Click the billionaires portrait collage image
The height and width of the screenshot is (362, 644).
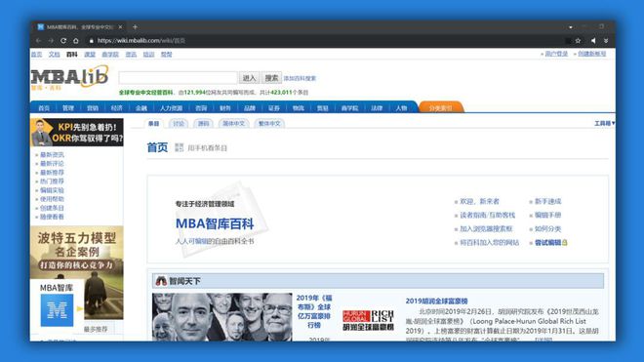[221, 317]
